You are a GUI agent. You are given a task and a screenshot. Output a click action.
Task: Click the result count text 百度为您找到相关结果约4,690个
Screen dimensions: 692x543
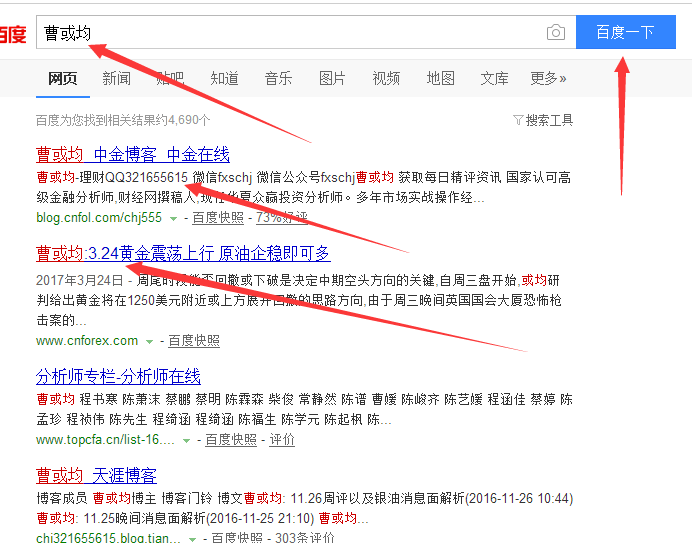point(123,120)
